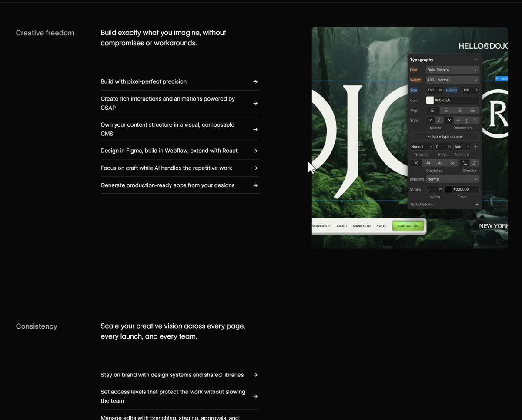Open Columns Auto field
This screenshot has width=522, height=420.
click(x=462, y=147)
